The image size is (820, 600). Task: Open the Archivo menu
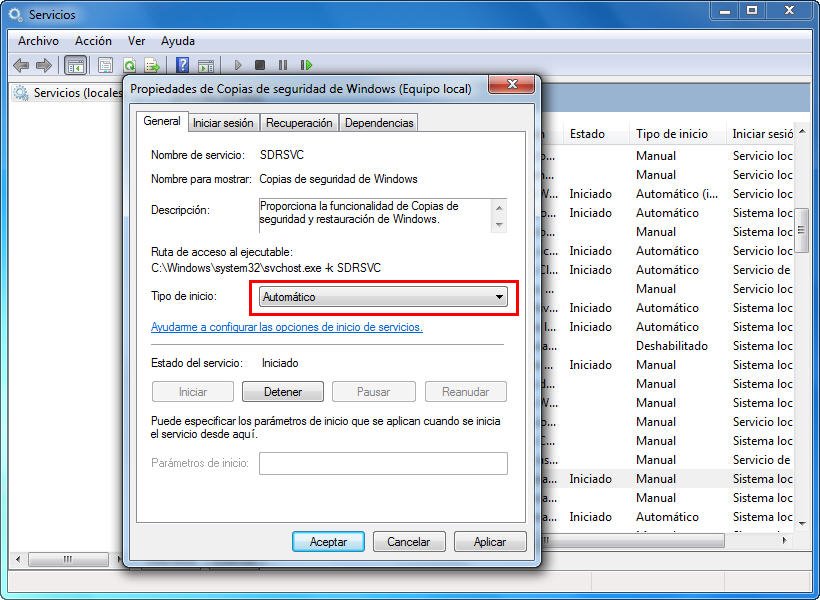pos(38,41)
